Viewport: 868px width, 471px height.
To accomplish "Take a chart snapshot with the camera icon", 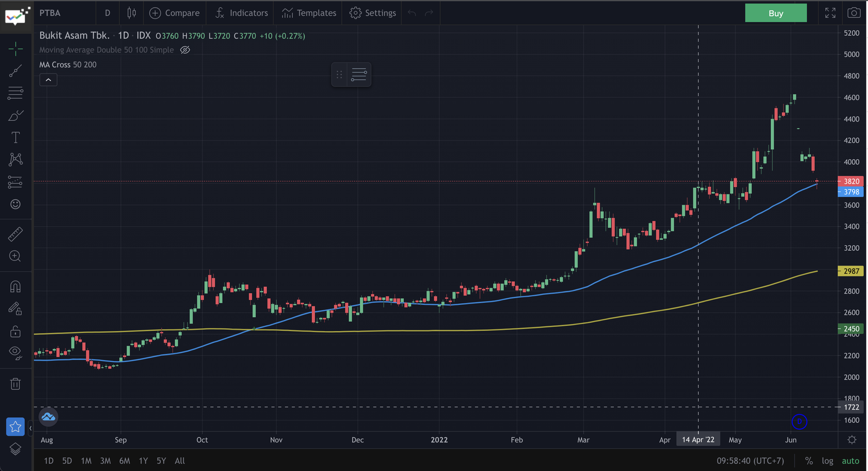I will click(x=854, y=12).
